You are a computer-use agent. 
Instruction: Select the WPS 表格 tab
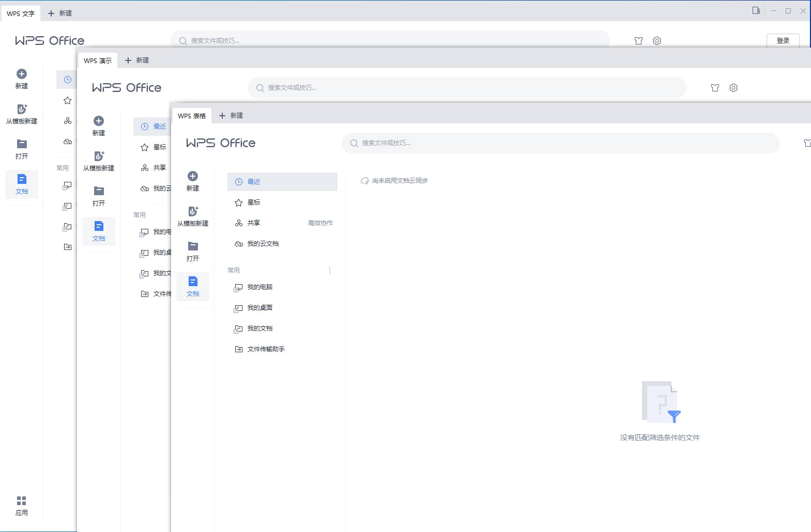(x=192, y=116)
